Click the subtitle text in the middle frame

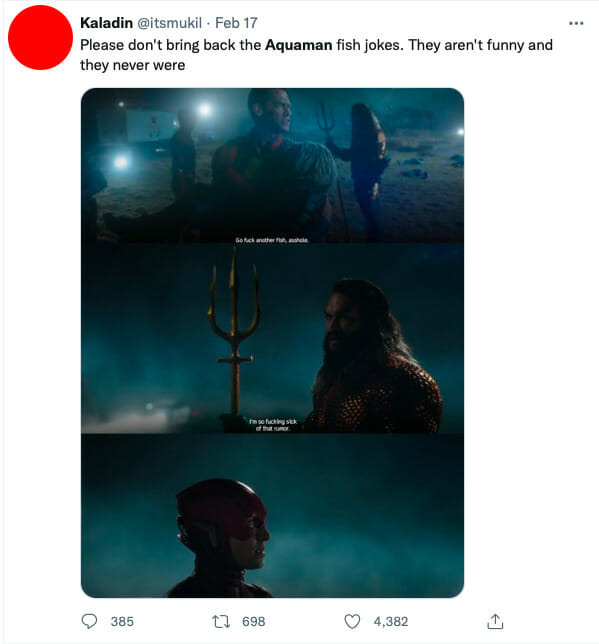click(273, 425)
